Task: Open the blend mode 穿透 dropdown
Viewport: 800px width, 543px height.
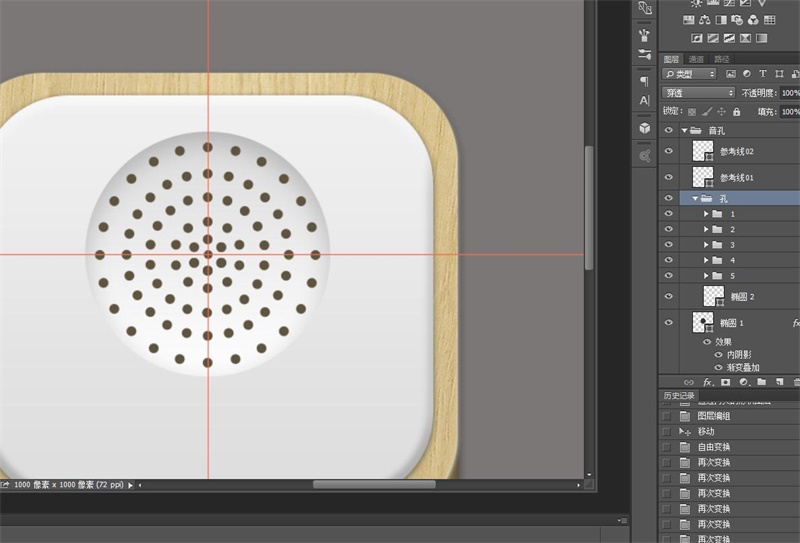Action: (x=698, y=92)
